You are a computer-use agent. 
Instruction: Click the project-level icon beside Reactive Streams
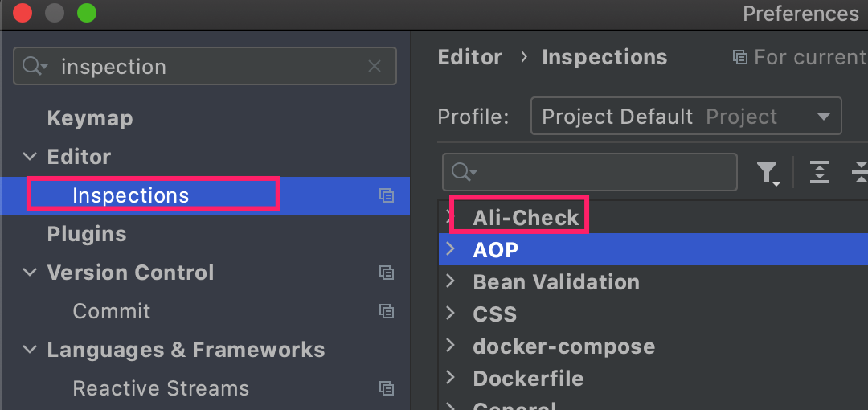coord(387,387)
